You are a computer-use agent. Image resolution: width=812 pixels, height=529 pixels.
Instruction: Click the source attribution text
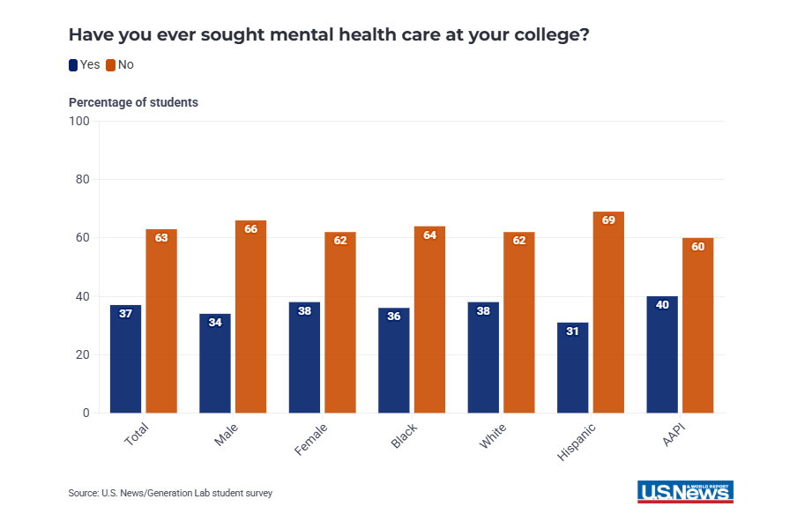[x=170, y=493]
